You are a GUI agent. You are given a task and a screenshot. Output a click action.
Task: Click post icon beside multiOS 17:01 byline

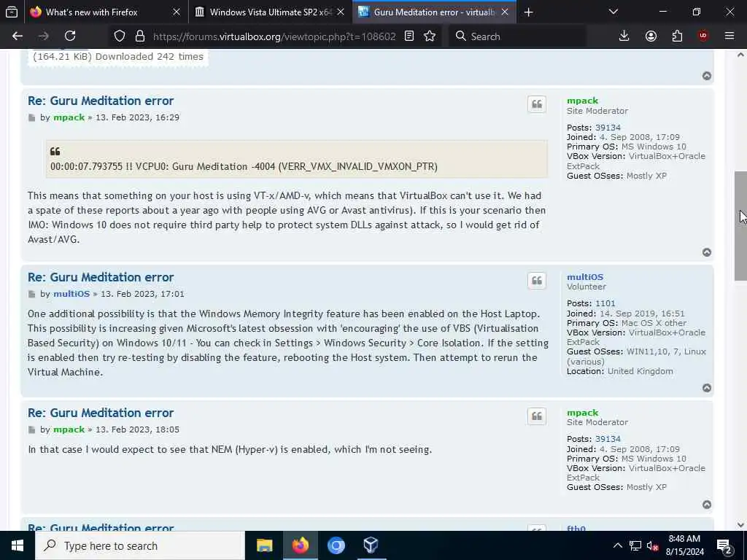tap(32, 295)
